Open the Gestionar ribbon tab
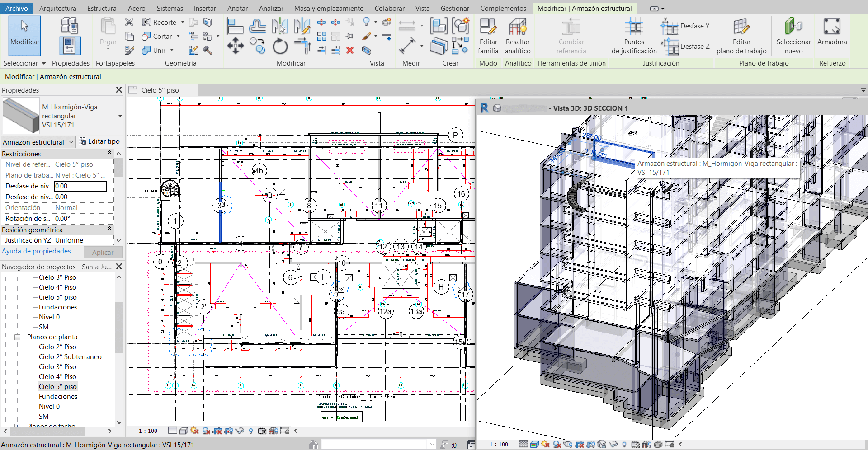Viewport: 868px width, 450px height. 455,8
